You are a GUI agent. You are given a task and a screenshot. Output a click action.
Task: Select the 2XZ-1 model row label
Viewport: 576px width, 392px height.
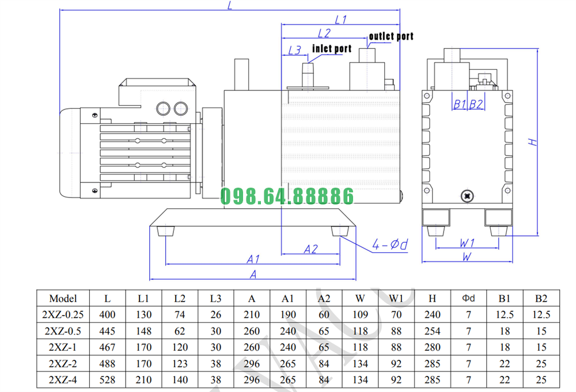pos(63,347)
